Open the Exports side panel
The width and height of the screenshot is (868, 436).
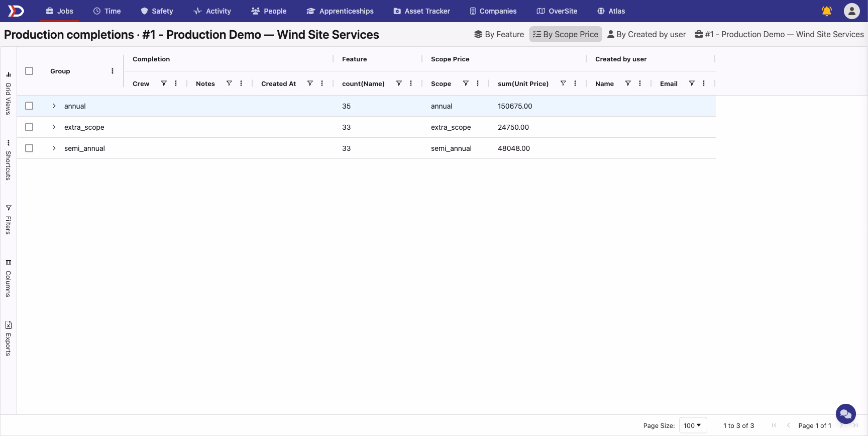point(9,338)
